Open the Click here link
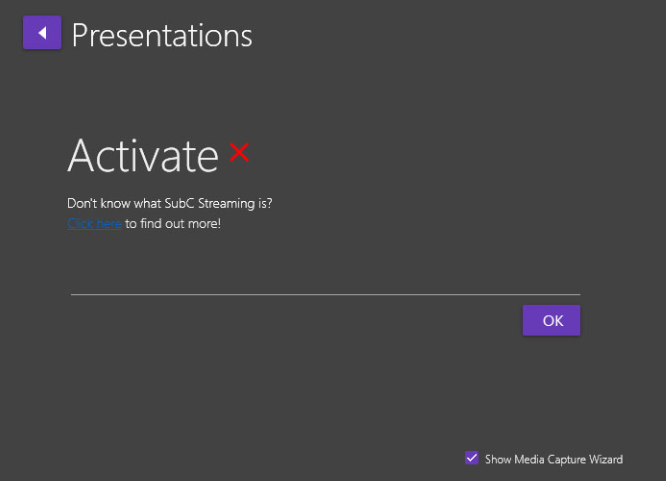666x481 pixels. (94, 224)
